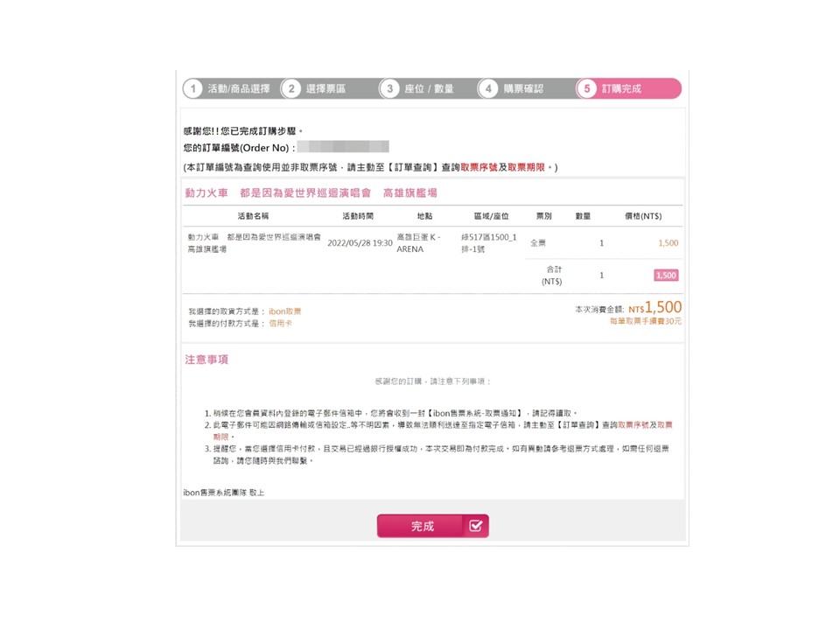Click the ibon取票 pickup method text
Viewport: 840px width, 630px height.
coord(285,311)
